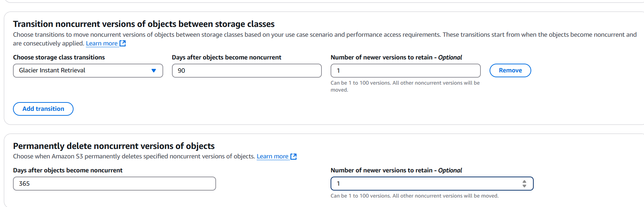This screenshot has height=207, width=644.
Task: Click the 'Permanently delete noncurrent versions of objects' heading
Action: 114,146
